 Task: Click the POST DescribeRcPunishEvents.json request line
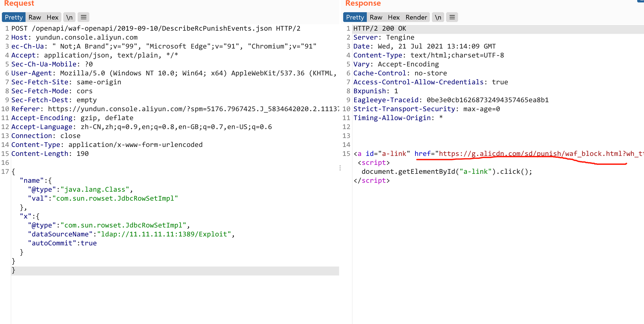156,28
